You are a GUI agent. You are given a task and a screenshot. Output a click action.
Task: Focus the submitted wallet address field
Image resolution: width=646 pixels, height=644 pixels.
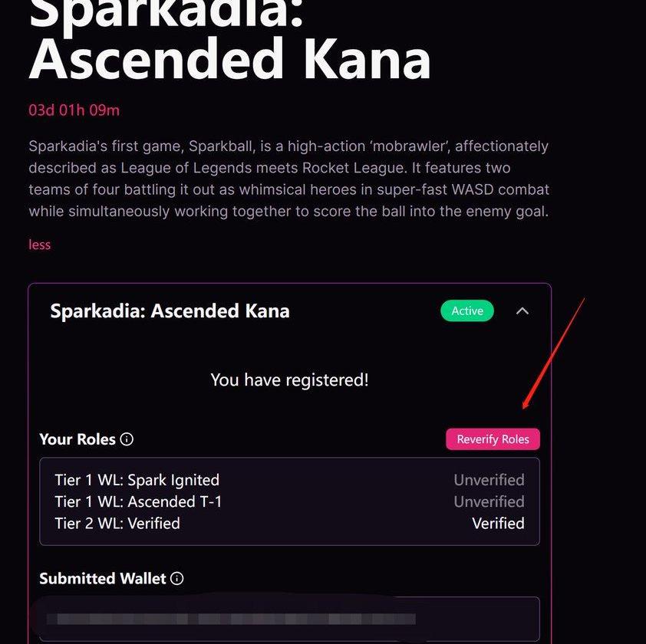[289, 618]
